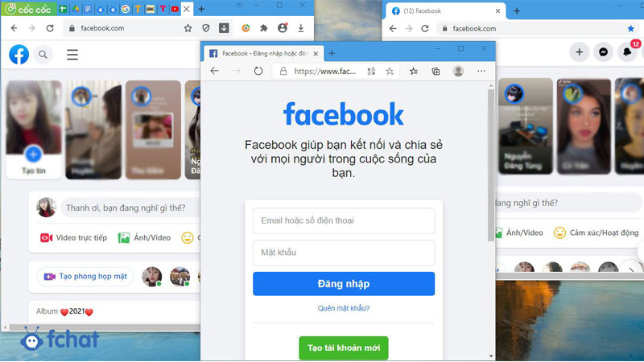
Task: Go back in the right Chrome window
Action: point(393,28)
